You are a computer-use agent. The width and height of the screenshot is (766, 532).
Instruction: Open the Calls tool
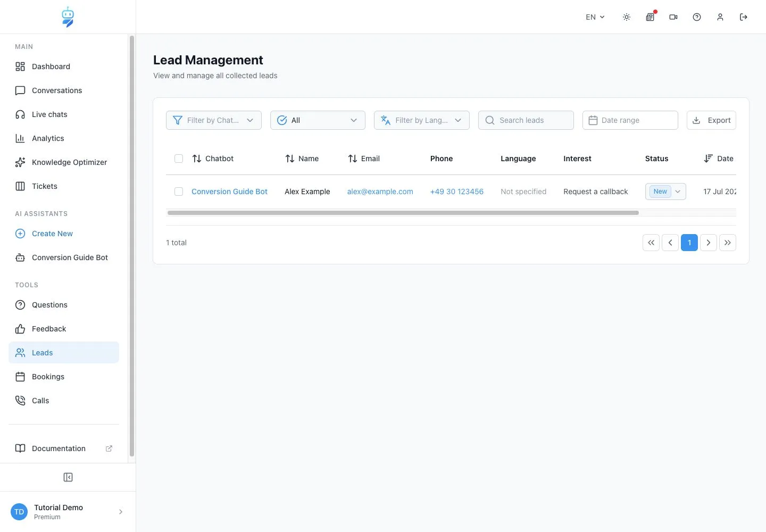coord(64,401)
